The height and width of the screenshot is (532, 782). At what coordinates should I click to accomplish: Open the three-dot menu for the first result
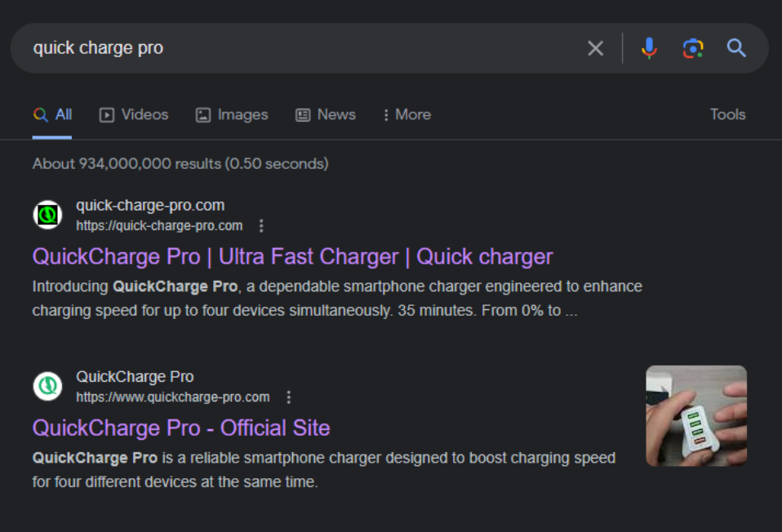[x=260, y=225]
